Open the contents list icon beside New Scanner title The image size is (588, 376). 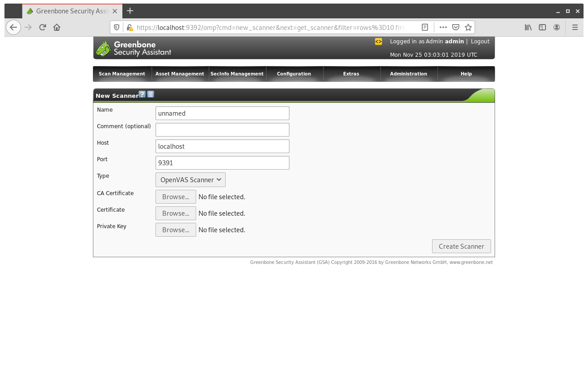pyautogui.click(x=151, y=94)
